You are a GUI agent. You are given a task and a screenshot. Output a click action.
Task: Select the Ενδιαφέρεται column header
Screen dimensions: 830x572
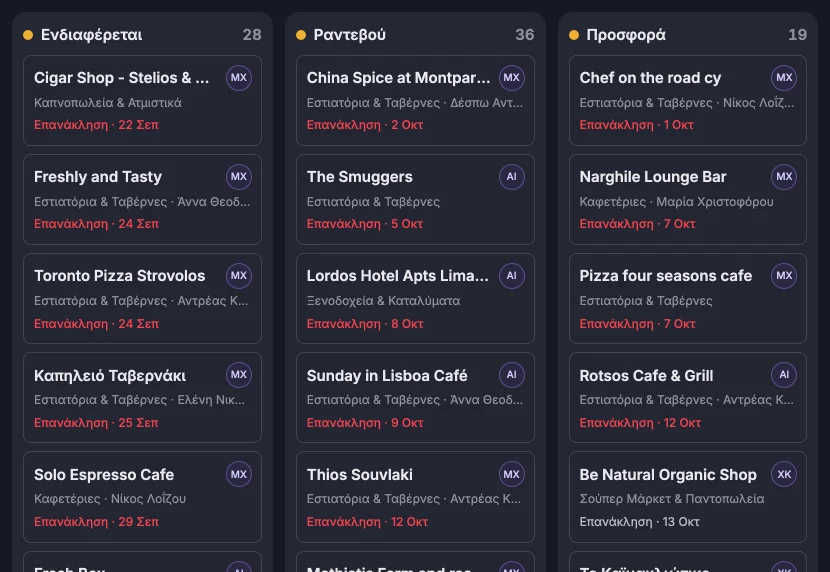pyautogui.click(x=91, y=35)
